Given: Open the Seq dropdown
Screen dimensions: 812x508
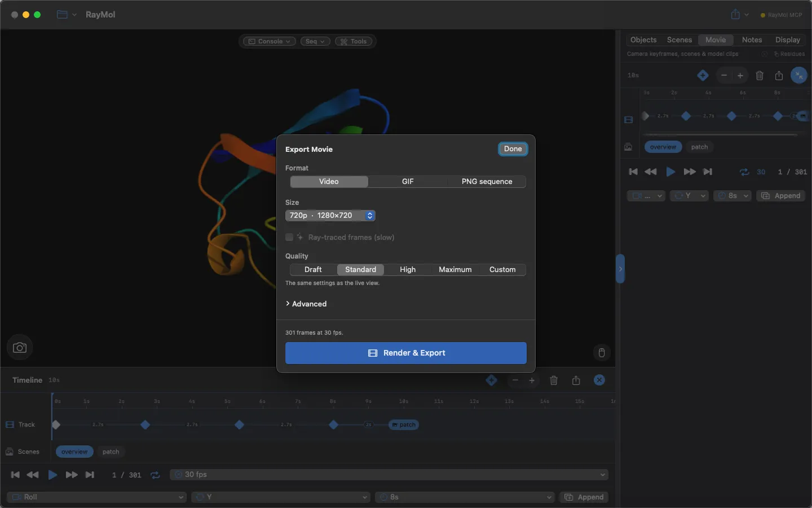Looking at the screenshot, I should [x=315, y=41].
